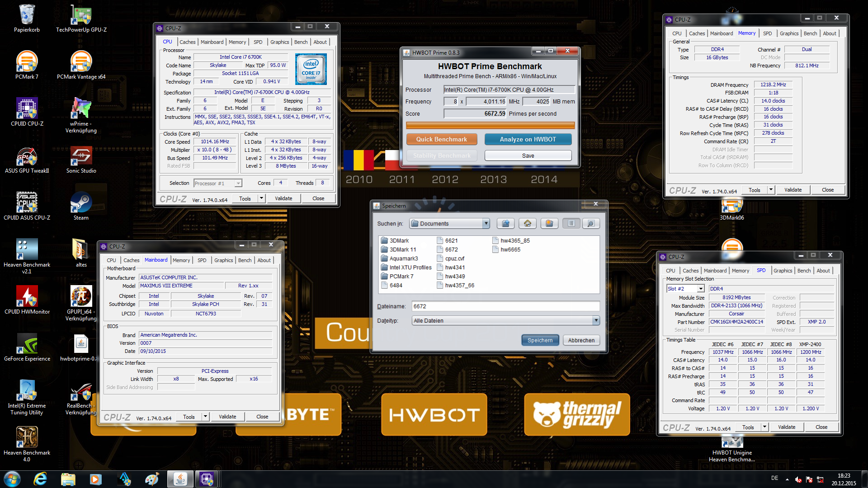Click the Dateiname input field
The image size is (868, 488).
point(505,306)
